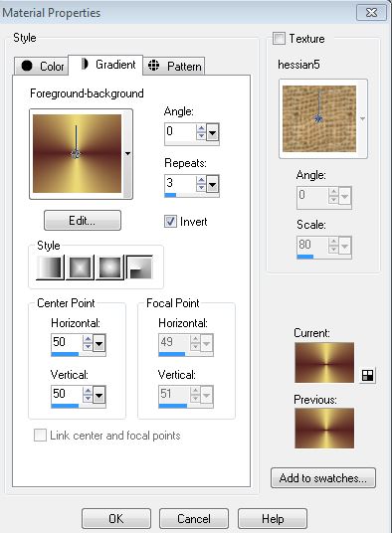The height and width of the screenshot is (533, 392).
Task: Select the sunburst gradient style icon
Action: click(109, 267)
